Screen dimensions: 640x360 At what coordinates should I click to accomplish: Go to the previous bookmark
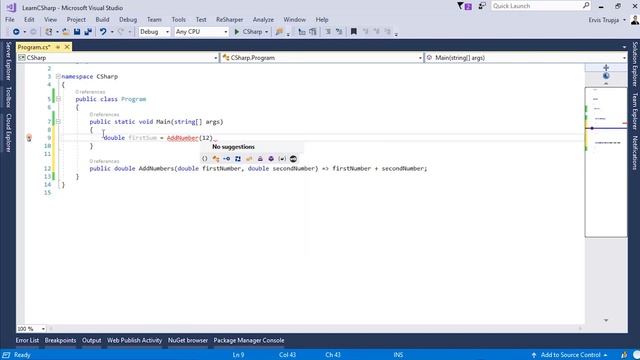[365, 31]
